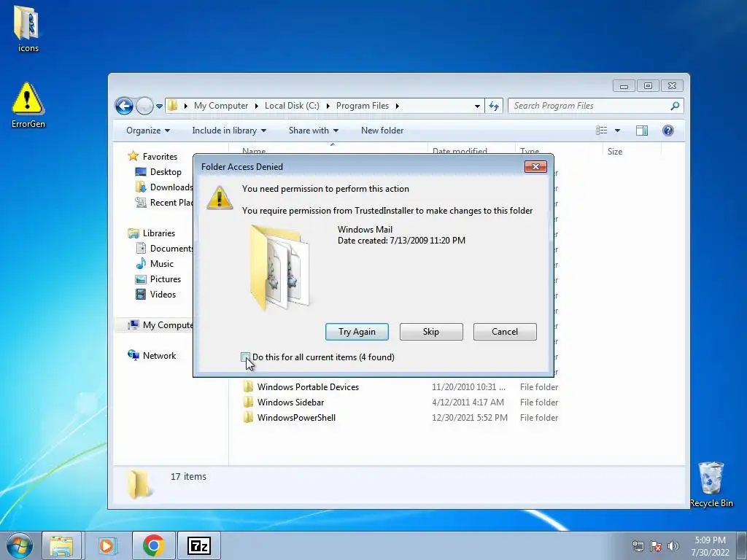Open the Share with menu
This screenshot has height=560, width=747.
[x=314, y=131]
